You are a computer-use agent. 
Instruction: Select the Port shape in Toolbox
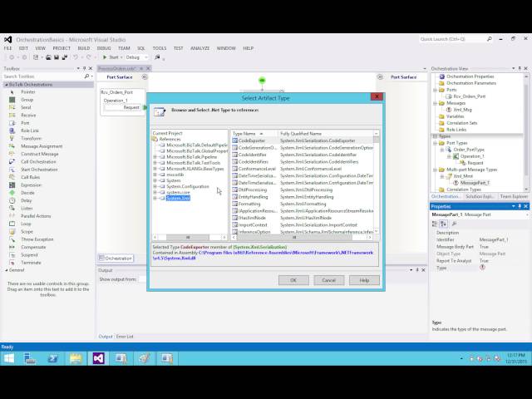pyautogui.click(x=25, y=123)
